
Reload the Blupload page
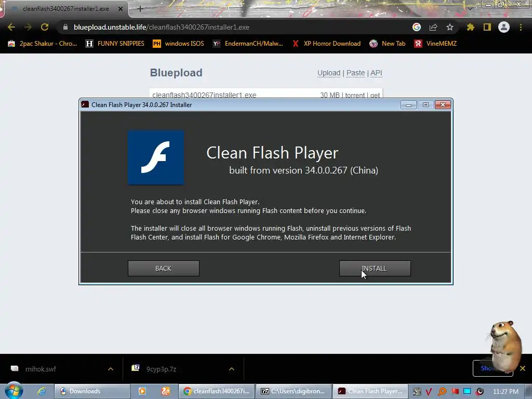pos(45,27)
